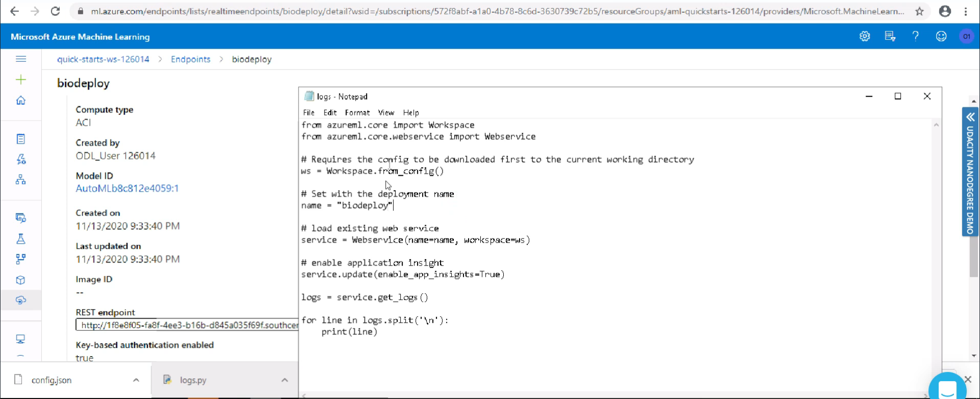Click the service.update(enable_app_insights=True) line
Viewport: 980px width, 399px height.
[403, 274]
